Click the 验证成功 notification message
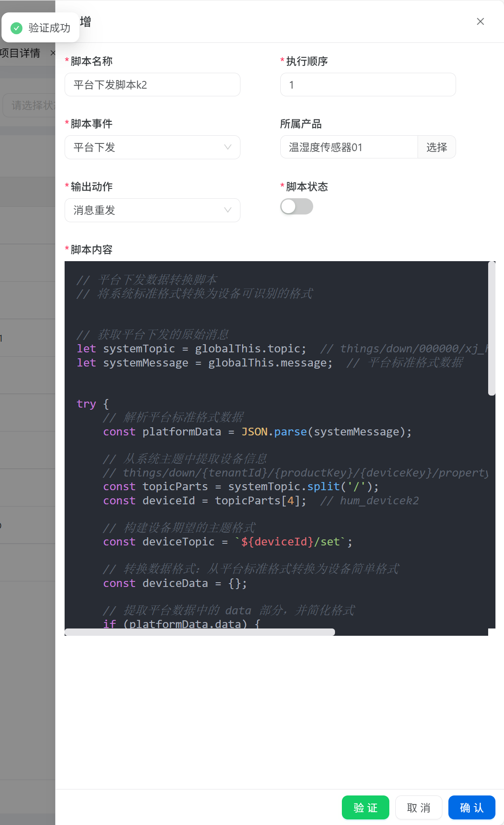504x825 pixels. 49,28
